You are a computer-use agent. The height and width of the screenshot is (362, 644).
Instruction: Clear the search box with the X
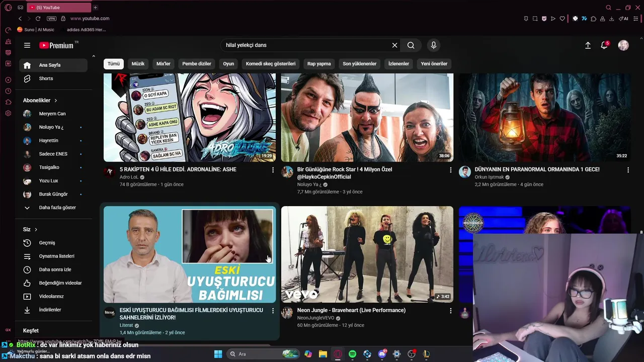(x=394, y=45)
